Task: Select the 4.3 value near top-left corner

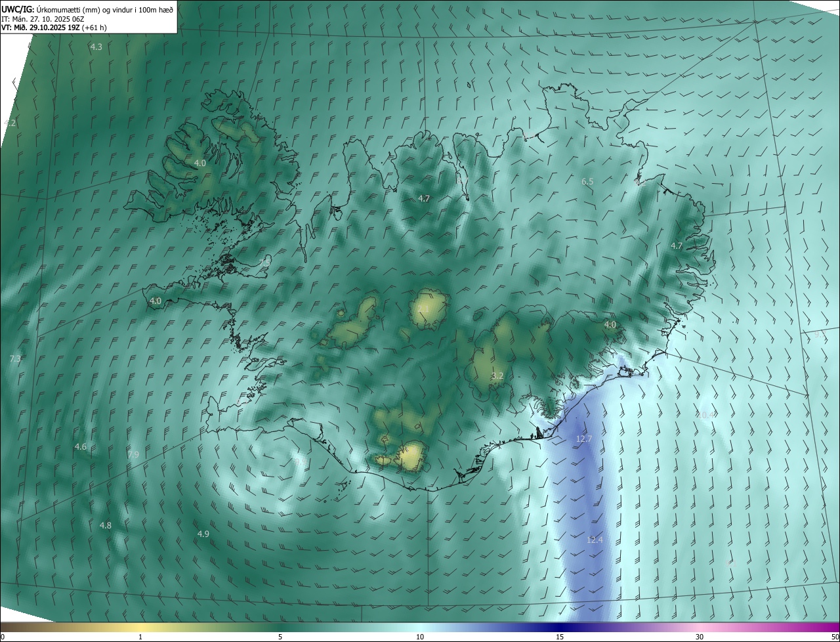Action: 96,47
